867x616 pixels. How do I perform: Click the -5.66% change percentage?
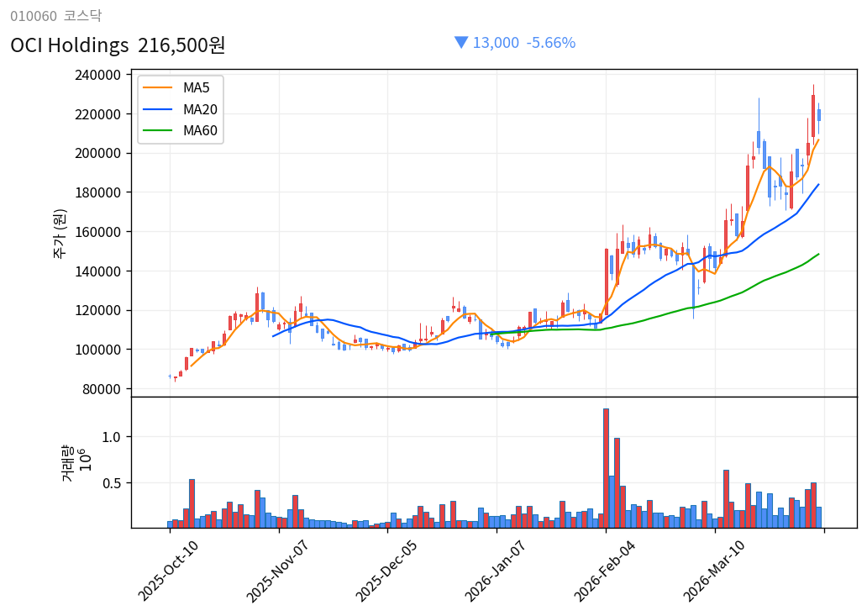pyautogui.click(x=550, y=43)
